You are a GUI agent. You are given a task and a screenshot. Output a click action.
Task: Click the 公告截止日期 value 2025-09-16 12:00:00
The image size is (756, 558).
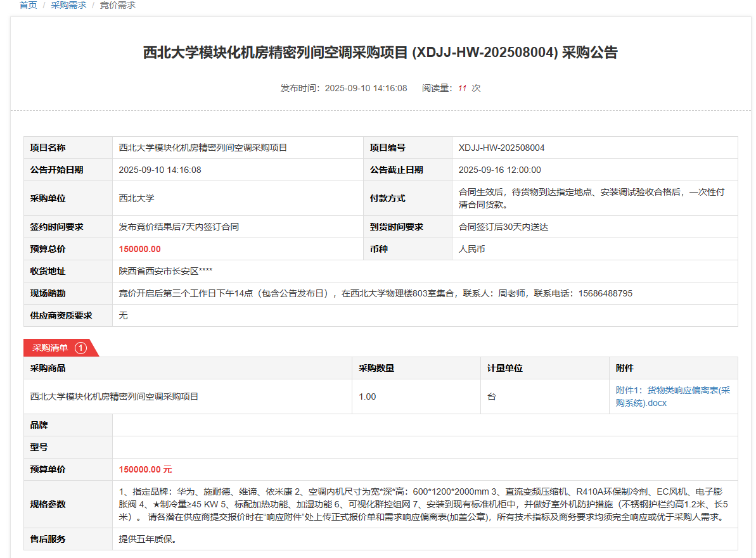pos(499,170)
